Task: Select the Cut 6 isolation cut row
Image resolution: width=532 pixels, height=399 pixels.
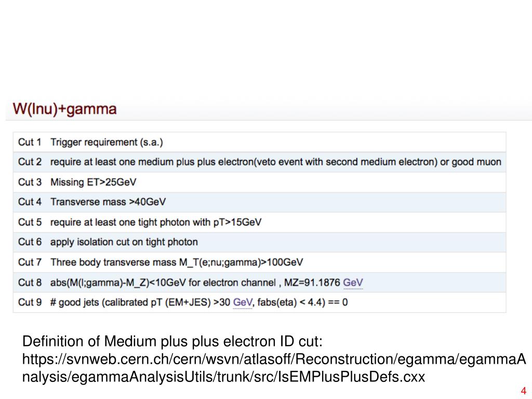Action: point(260,242)
